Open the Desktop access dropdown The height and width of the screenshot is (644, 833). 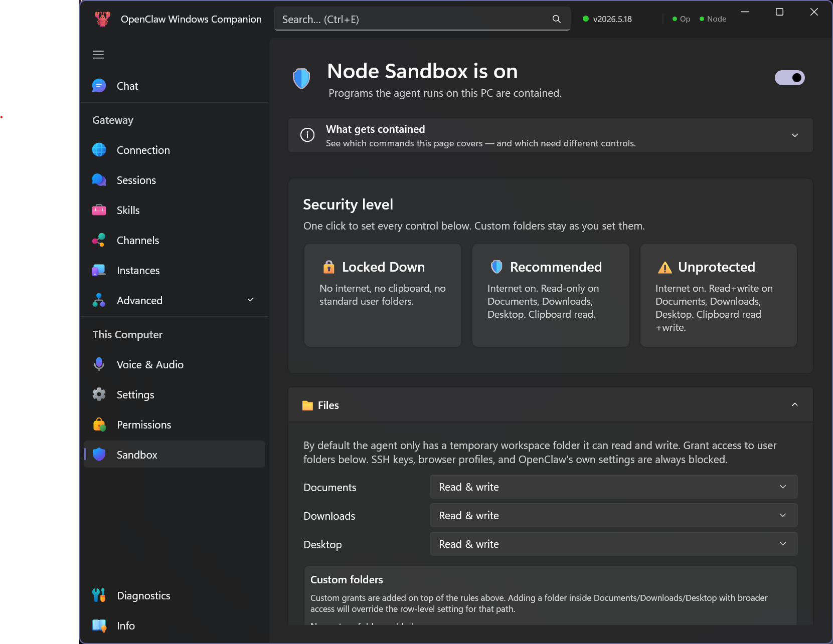613,544
